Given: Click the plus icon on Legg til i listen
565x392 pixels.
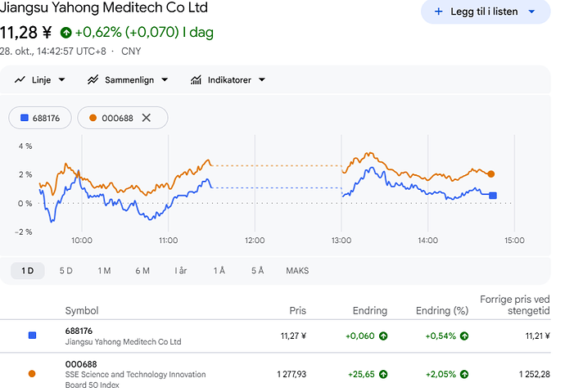Looking at the screenshot, I should tap(439, 11).
